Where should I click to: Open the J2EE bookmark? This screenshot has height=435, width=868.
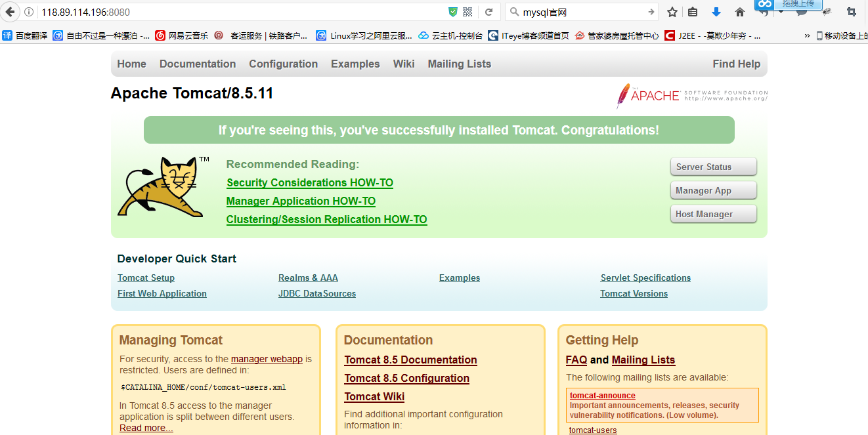713,35
